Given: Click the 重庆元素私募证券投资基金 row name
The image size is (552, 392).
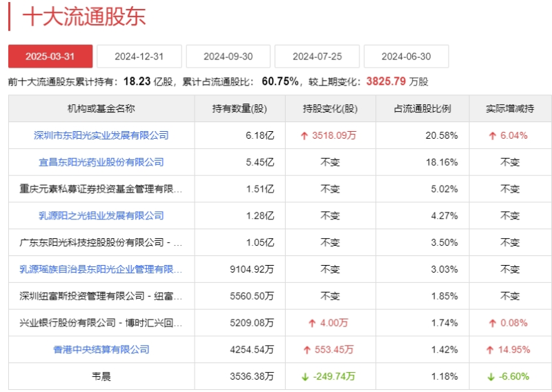Looking at the screenshot, I should [101, 189].
